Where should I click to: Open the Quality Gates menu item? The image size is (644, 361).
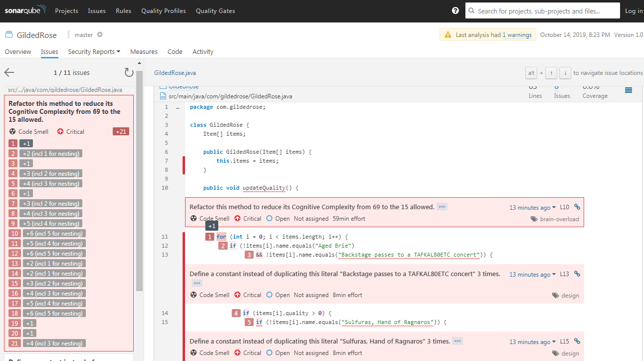(x=215, y=10)
